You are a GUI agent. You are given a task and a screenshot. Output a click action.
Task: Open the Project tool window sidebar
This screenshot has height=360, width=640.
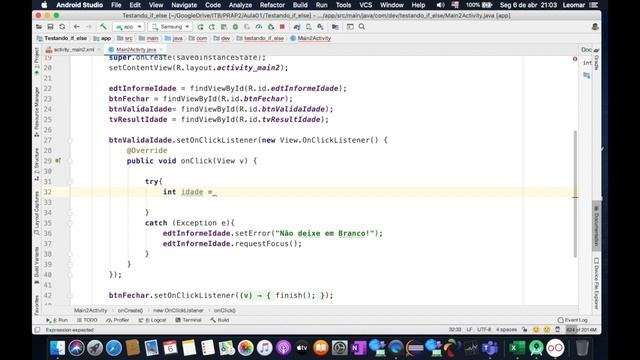[x=37, y=62]
